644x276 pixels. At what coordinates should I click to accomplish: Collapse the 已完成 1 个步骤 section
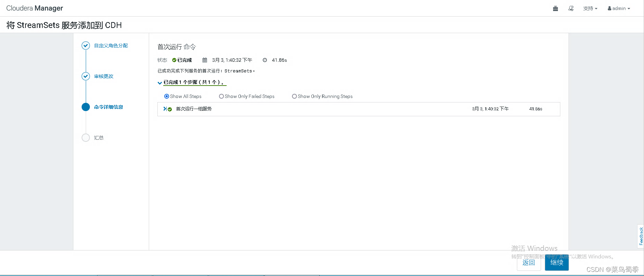160,83
